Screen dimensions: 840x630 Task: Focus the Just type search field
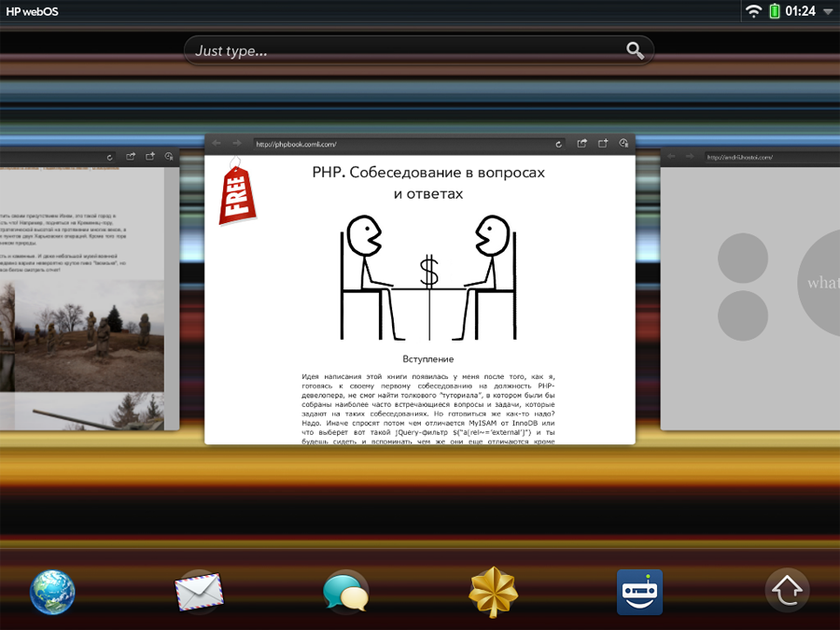(x=418, y=50)
